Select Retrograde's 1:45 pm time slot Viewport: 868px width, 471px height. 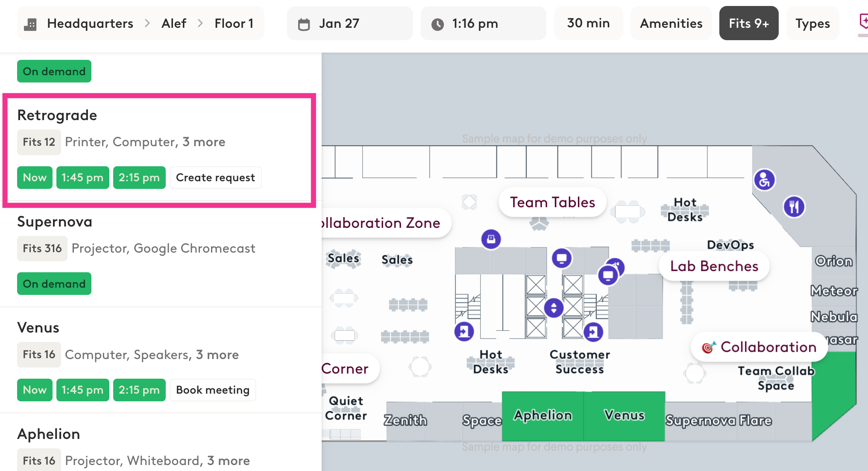(82, 177)
